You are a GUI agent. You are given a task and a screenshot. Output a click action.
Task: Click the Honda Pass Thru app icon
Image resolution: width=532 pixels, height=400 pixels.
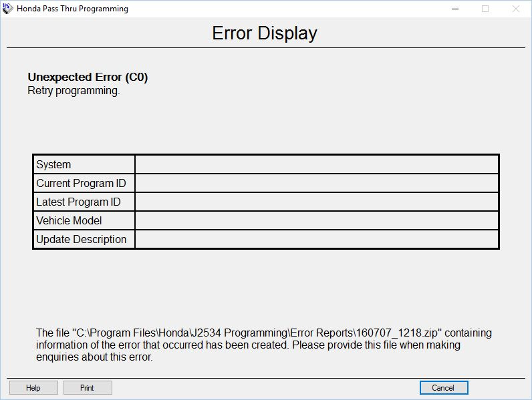pos(7,9)
